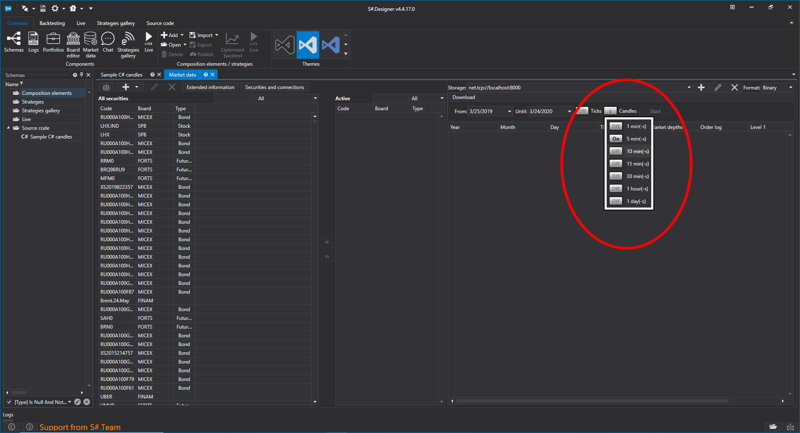Toggle the 1 min(-s) candles switch
This screenshot has height=433, width=800.
coord(616,127)
